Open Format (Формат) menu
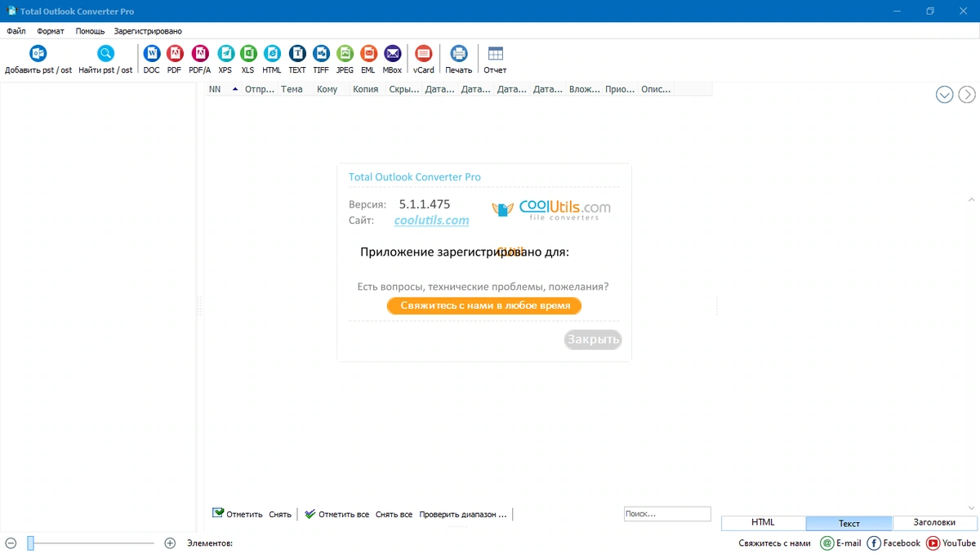 point(51,31)
